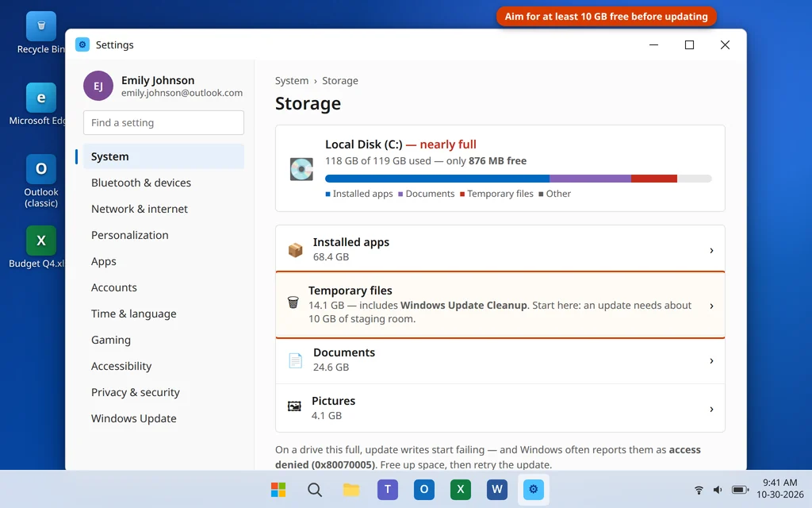Open Accounts settings
This screenshot has width=812, height=508.
[x=163, y=287]
